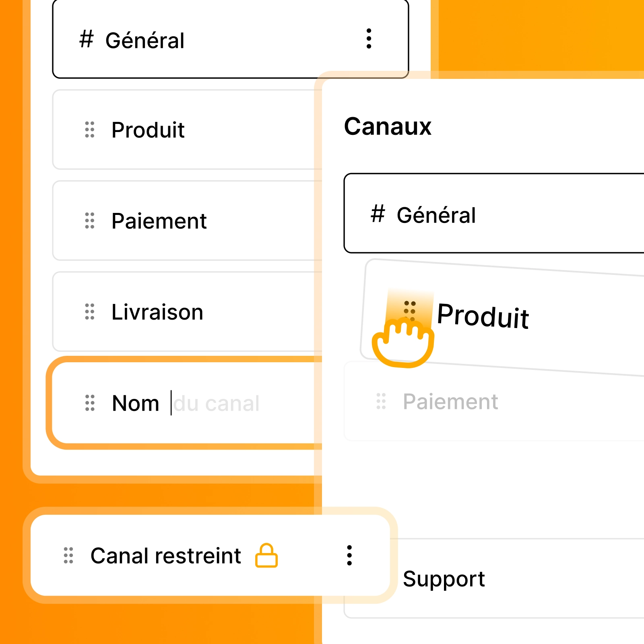
Task: Open the Canal restreint three-dot menu
Action: coord(349,555)
